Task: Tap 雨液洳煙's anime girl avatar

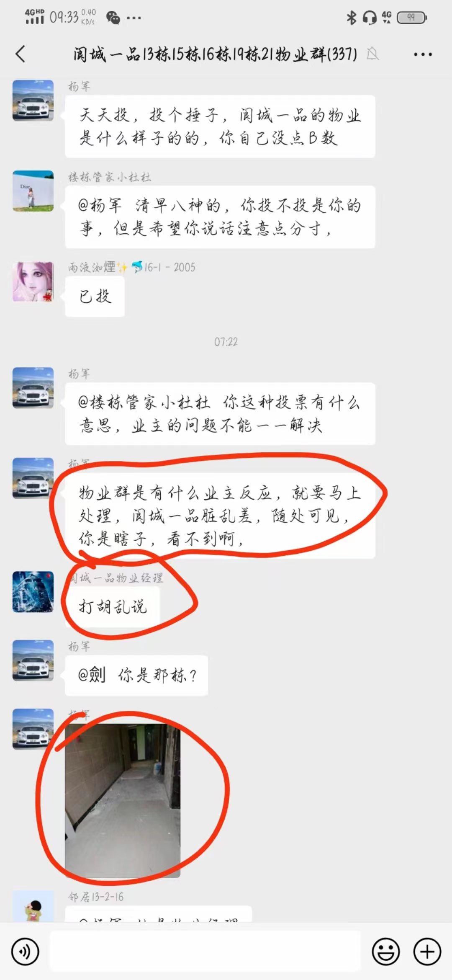Action: point(33,281)
